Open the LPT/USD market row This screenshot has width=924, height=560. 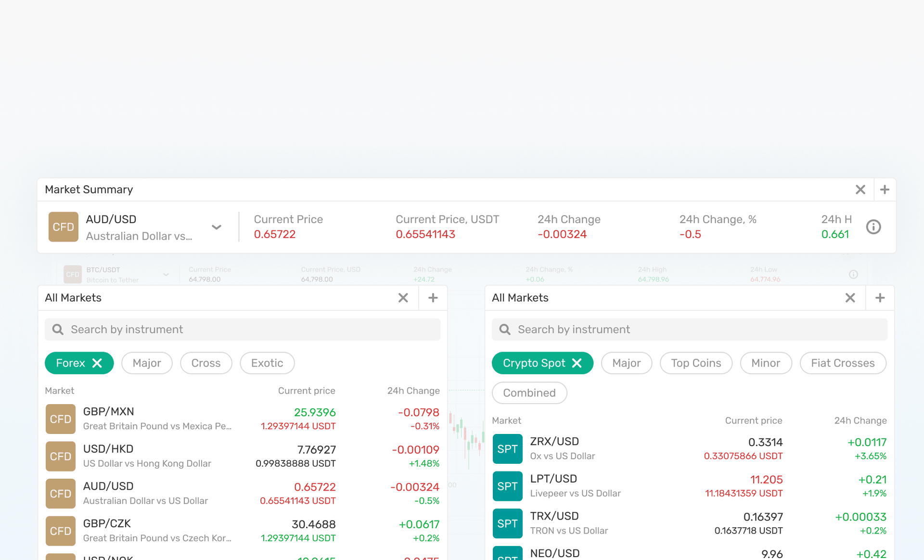point(690,486)
